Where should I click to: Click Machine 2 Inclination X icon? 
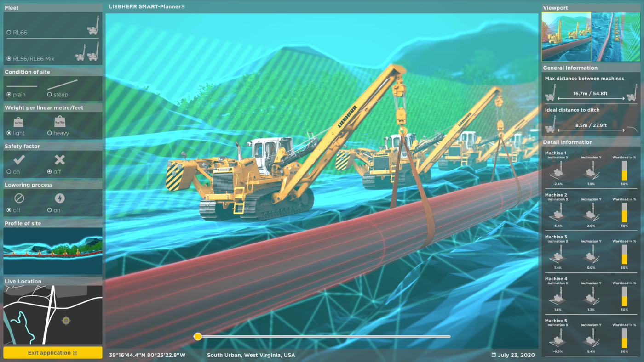coord(558,213)
